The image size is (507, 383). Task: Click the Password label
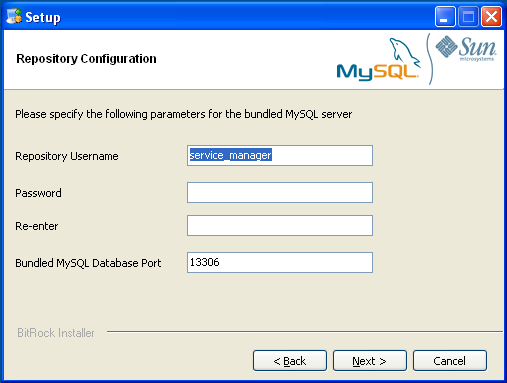[x=38, y=193]
